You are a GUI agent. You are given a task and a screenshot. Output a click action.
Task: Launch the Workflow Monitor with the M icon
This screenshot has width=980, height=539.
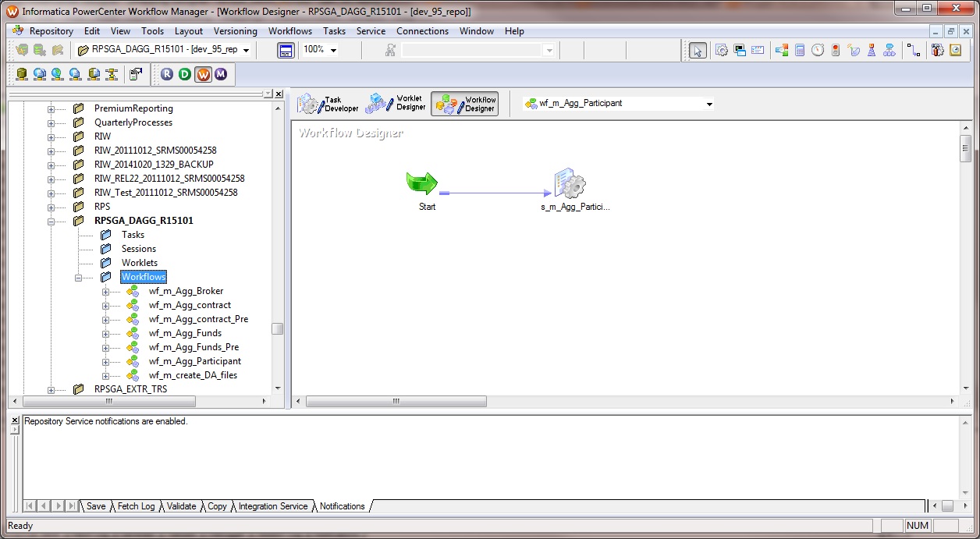pos(221,74)
